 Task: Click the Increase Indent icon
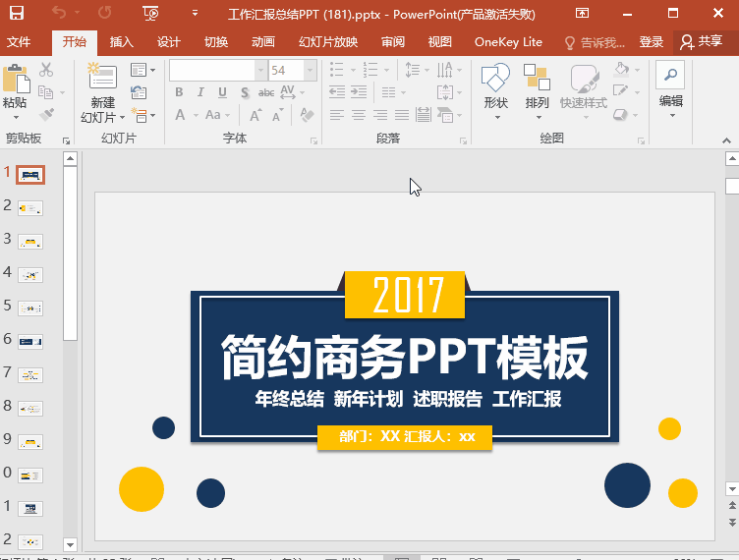click(359, 91)
